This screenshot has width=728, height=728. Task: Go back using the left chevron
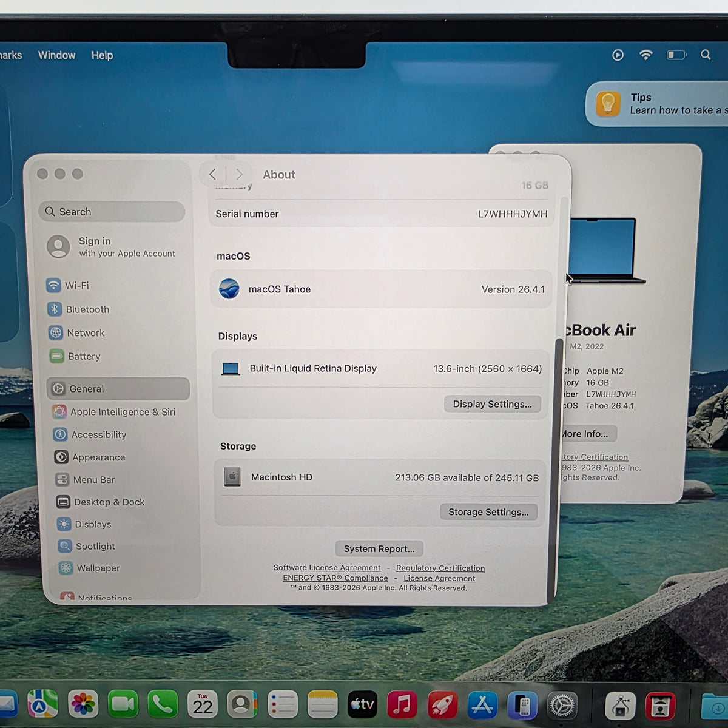pos(212,174)
